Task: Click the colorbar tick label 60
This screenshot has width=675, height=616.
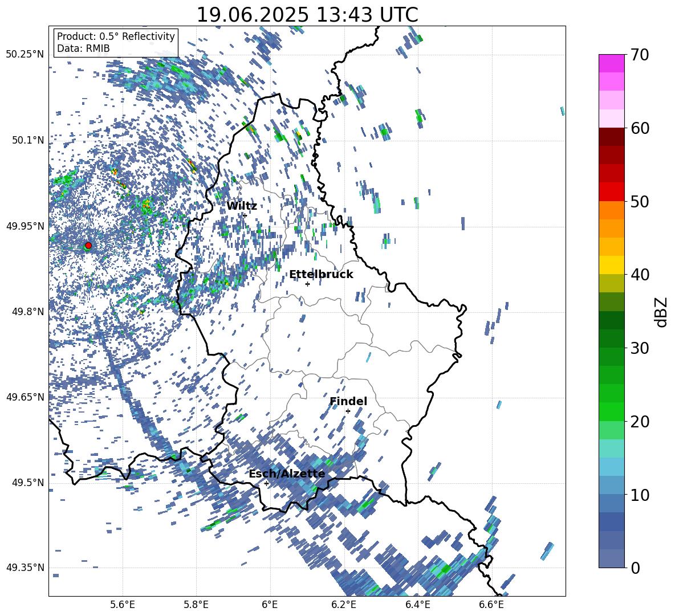Action: [640, 128]
